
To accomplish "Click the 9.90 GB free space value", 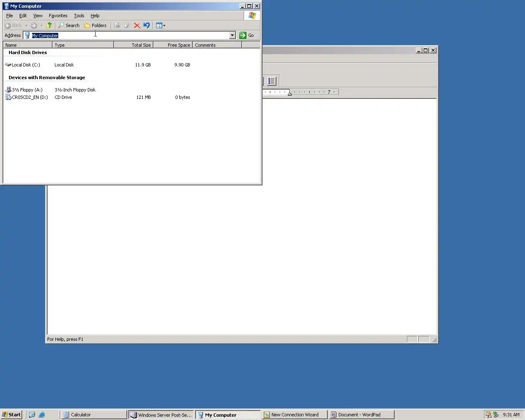I will [182, 65].
